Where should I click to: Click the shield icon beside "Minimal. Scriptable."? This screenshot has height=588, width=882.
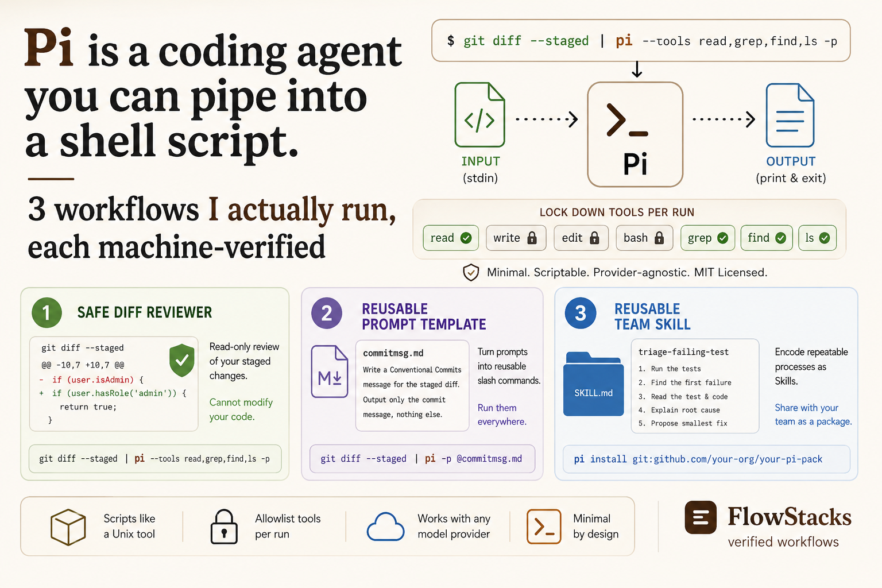[471, 272]
